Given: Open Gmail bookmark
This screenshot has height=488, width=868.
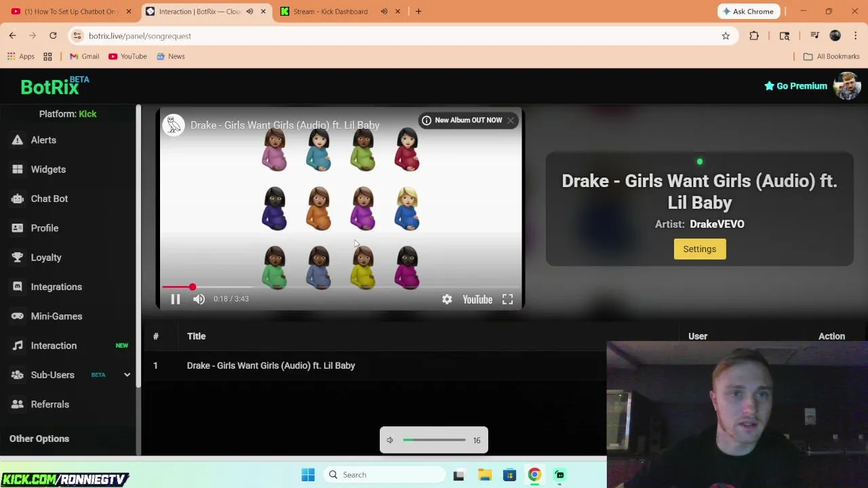Looking at the screenshot, I should pos(84,56).
